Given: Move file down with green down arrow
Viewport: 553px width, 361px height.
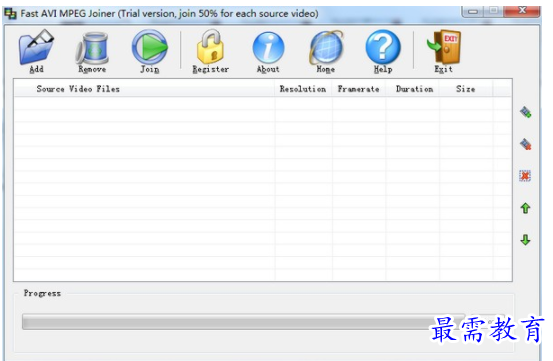Looking at the screenshot, I should click(525, 240).
